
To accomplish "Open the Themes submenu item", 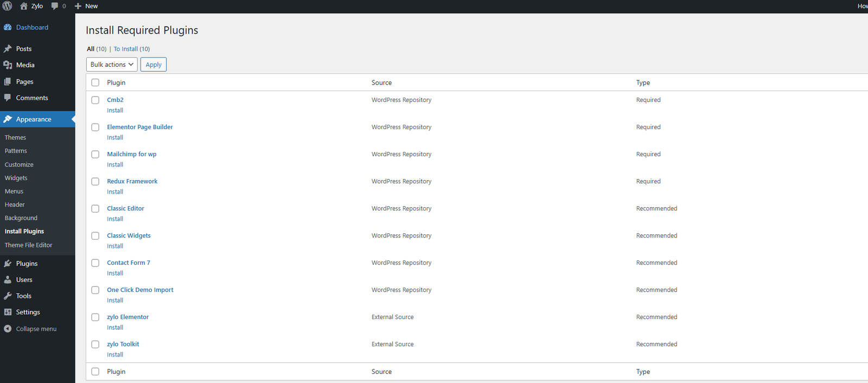I will pyautogui.click(x=15, y=138).
